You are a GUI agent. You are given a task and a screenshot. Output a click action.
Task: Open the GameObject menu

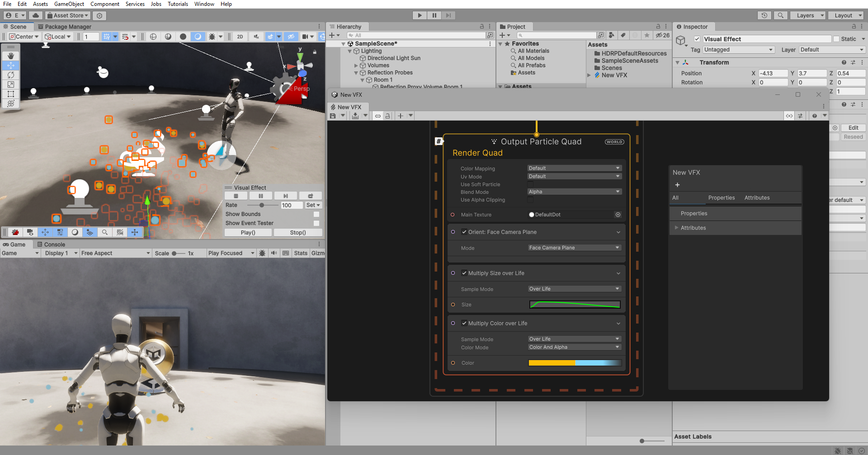pos(69,4)
